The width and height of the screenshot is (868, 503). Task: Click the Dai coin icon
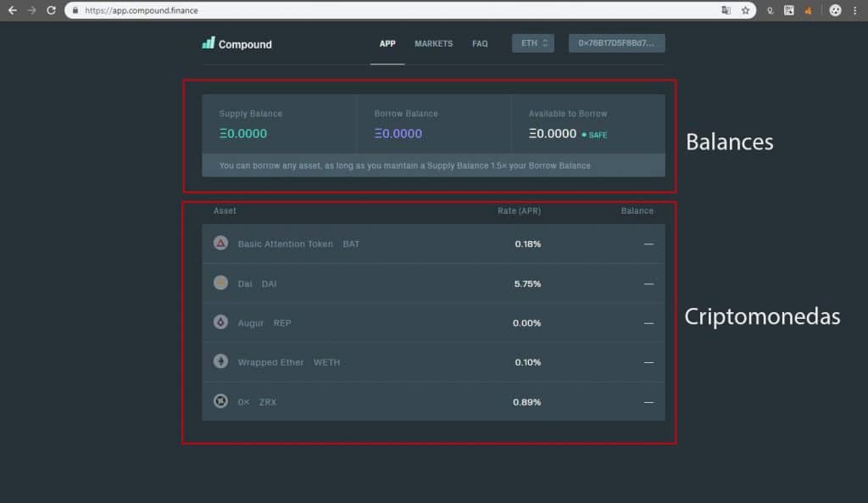tap(220, 282)
